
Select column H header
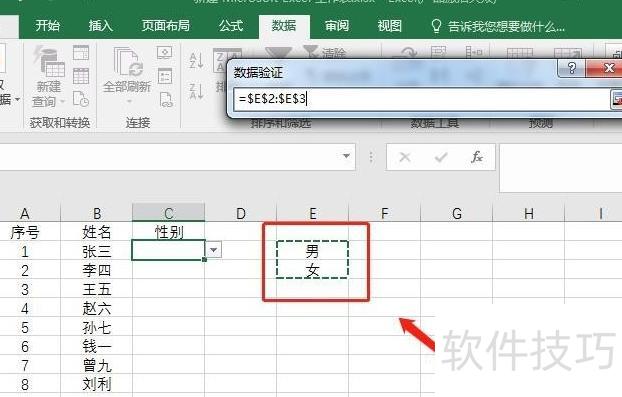click(x=528, y=213)
